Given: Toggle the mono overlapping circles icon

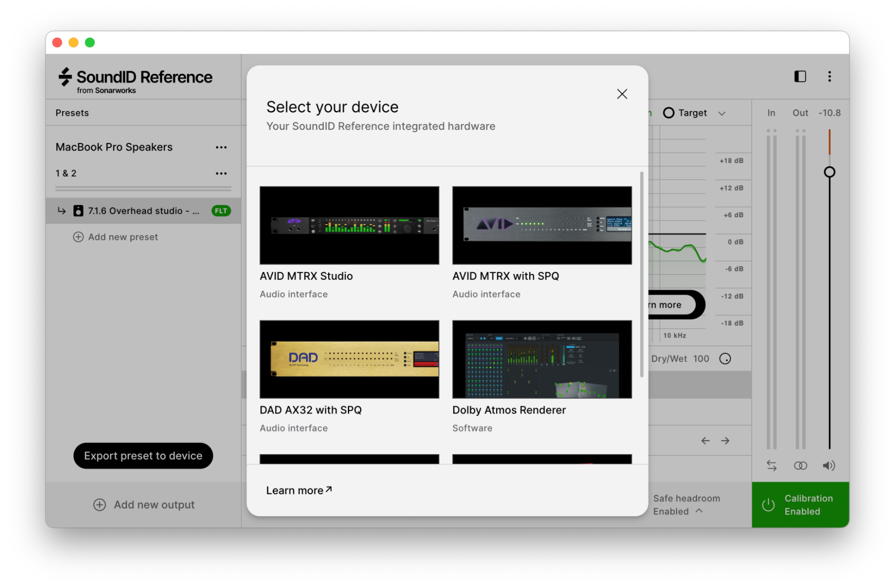Looking at the screenshot, I should click(800, 466).
